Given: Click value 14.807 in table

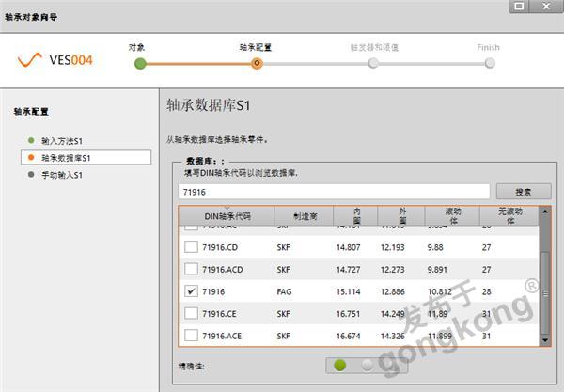Looking at the screenshot, I should 348,247.
